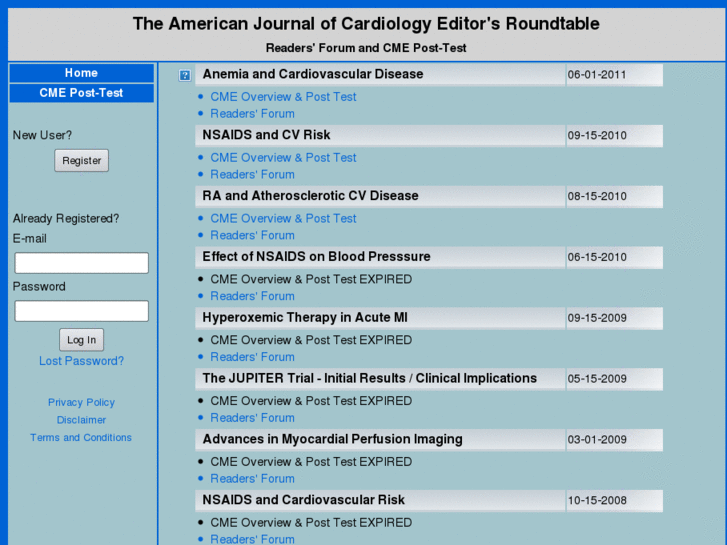
Task: Open Readers' Forum under NSAIDS and Cardiovascular Risk
Action: (x=253, y=539)
